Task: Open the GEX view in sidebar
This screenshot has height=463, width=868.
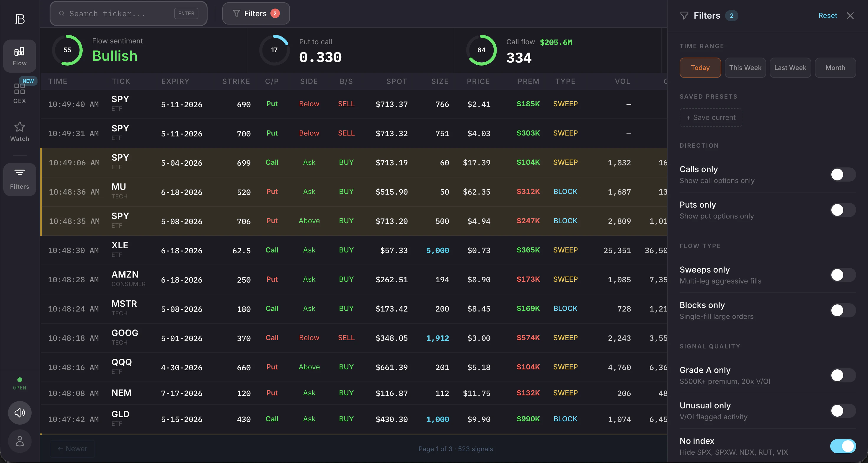Action: click(19, 93)
